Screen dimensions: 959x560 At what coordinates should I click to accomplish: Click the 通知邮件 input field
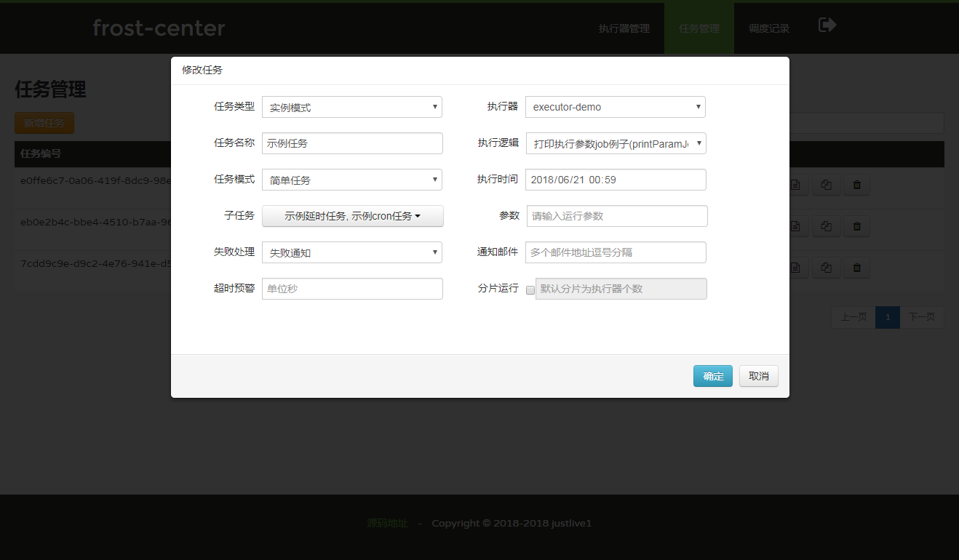pos(616,252)
